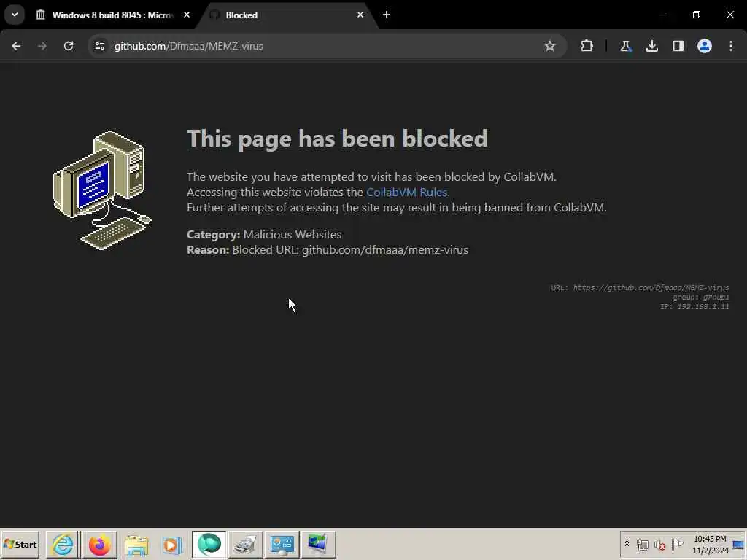Show hidden system tray icons
This screenshot has height=560, width=747.
[x=627, y=544]
